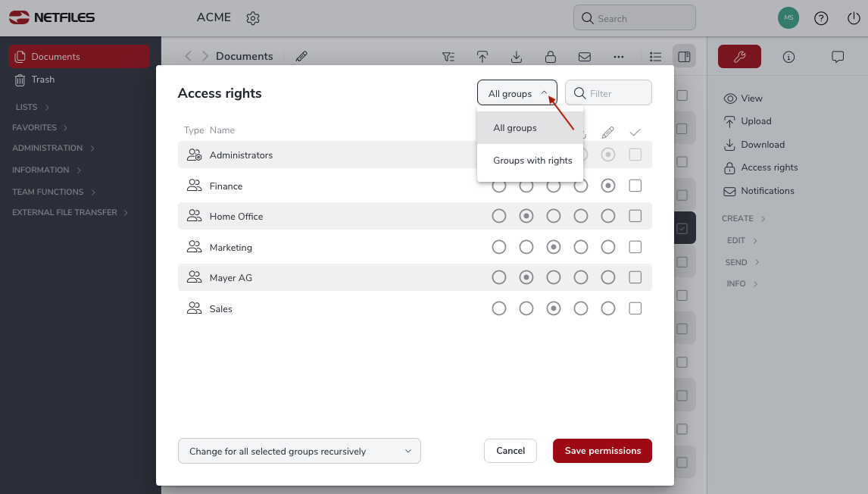868x494 pixels.
Task: Click Access rights in right panel
Action: [760, 167]
